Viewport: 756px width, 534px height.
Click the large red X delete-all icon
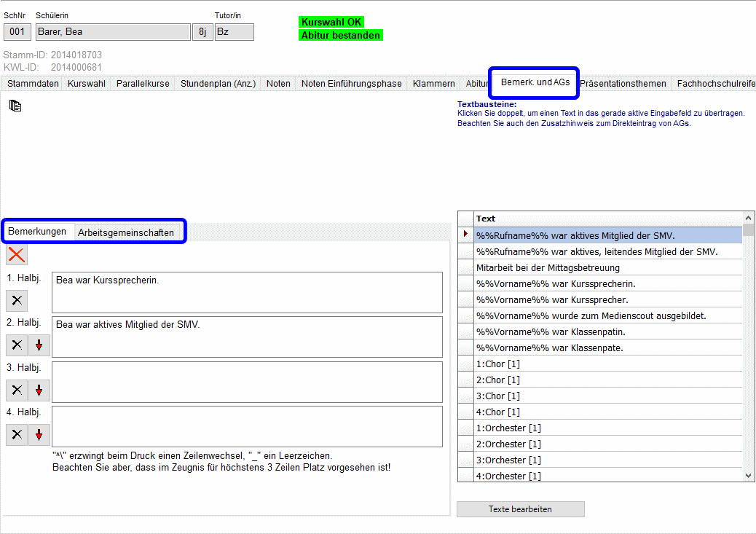[17, 255]
